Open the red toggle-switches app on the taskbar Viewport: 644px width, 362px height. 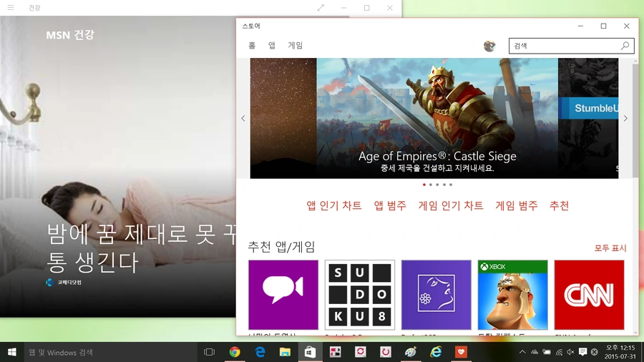pos(335,352)
